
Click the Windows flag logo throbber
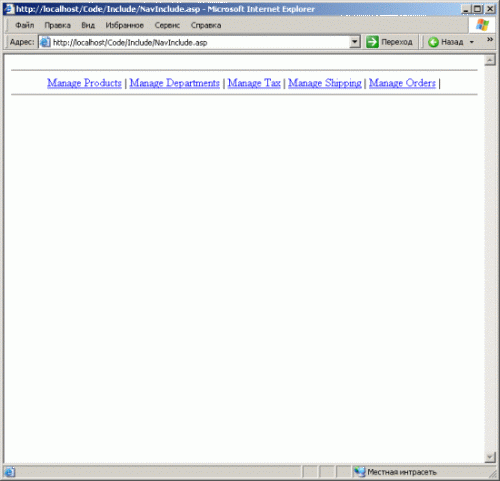pyautogui.click(x=482, y=25)
